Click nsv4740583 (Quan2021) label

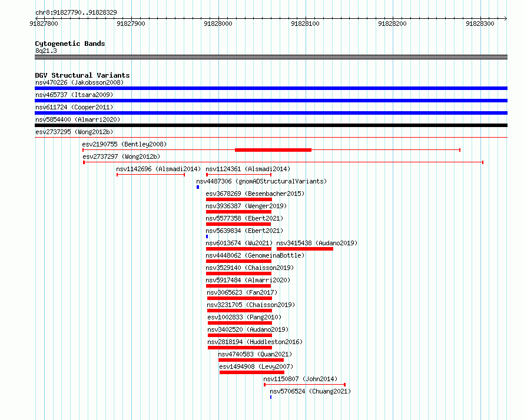[x=255, y=354]
